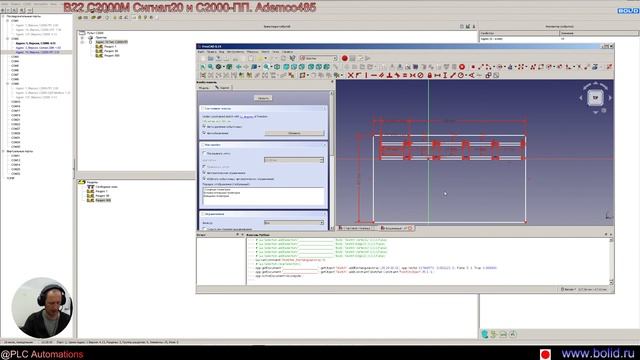Click the navigation cube face in 3D view

tap(596, 98)
